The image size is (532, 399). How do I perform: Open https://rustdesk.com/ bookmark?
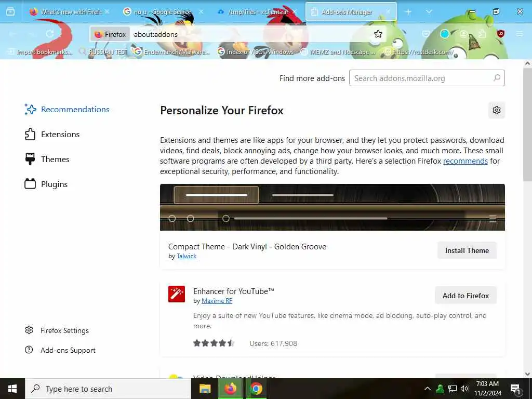pos(419,52)
